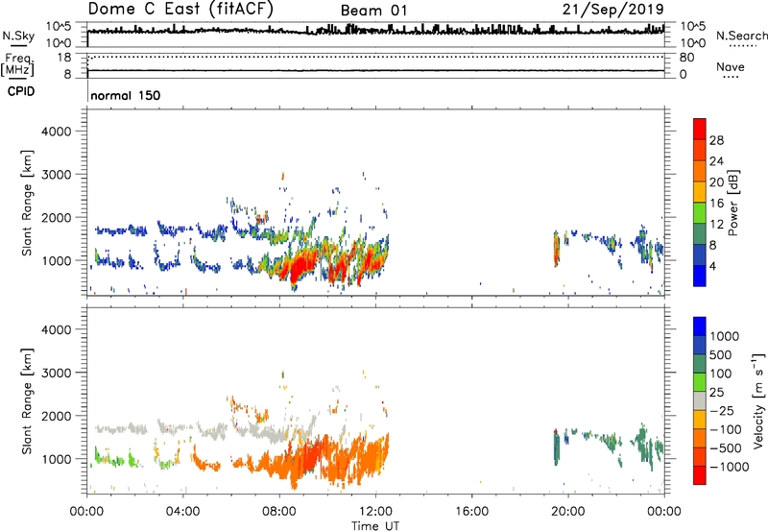Click the N.Sky noise trace line
The width and height of the screenshot is (768, 532).
[375, 31]
